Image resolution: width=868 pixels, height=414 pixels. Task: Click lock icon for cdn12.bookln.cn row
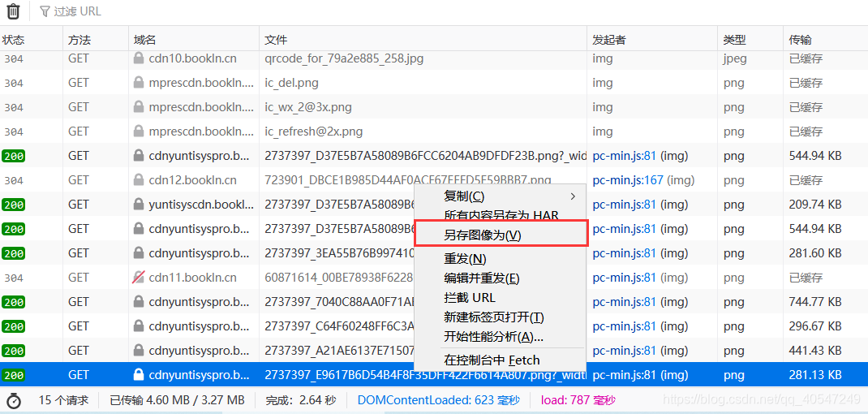(x=139, y=180)
